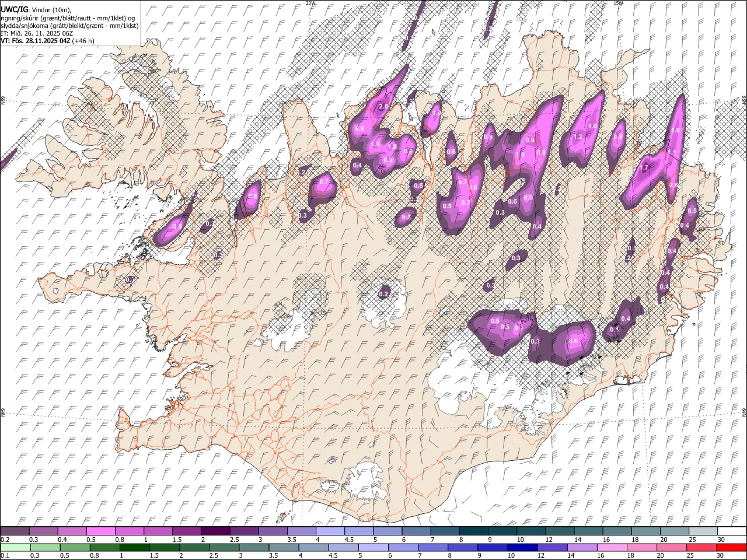Image resolution: width=747 pixels, height=560 pixels.
Task: Select the darkest purple 2–2.5 snow legend swatch
Action: [215, 531]
